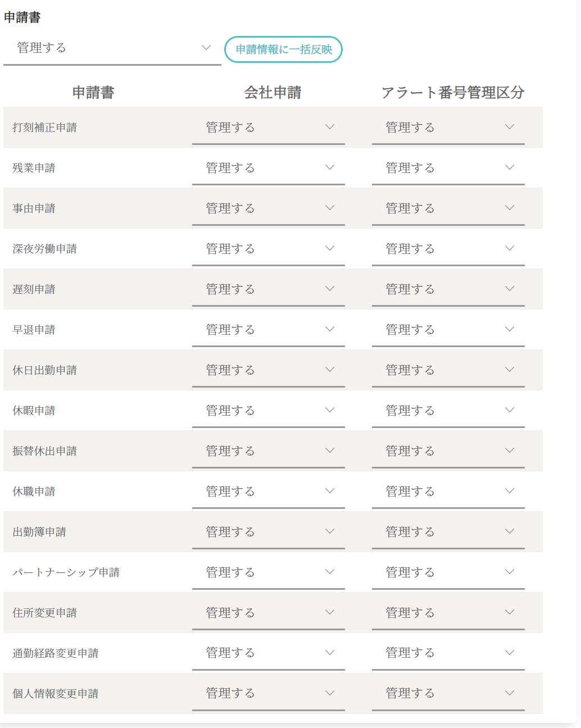The width and height of the screenshot is (581, 728).
Task: Open 会社申請 dropdown for 通勤経路変更申請
Action: tap(269, 653)
